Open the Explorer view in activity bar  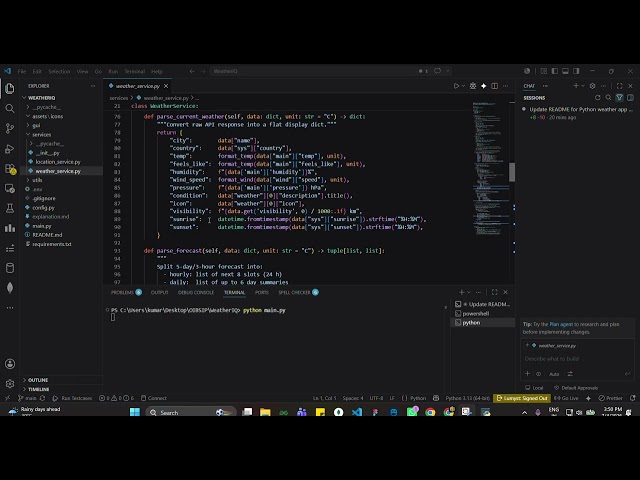coord(10,88)
